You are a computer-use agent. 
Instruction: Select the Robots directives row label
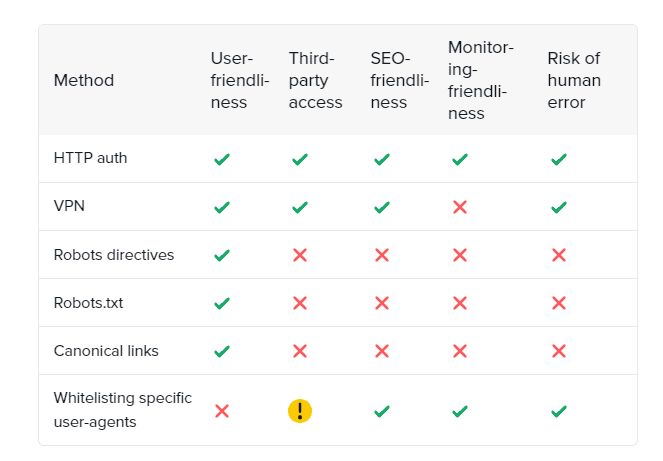[x=114, y=255]
